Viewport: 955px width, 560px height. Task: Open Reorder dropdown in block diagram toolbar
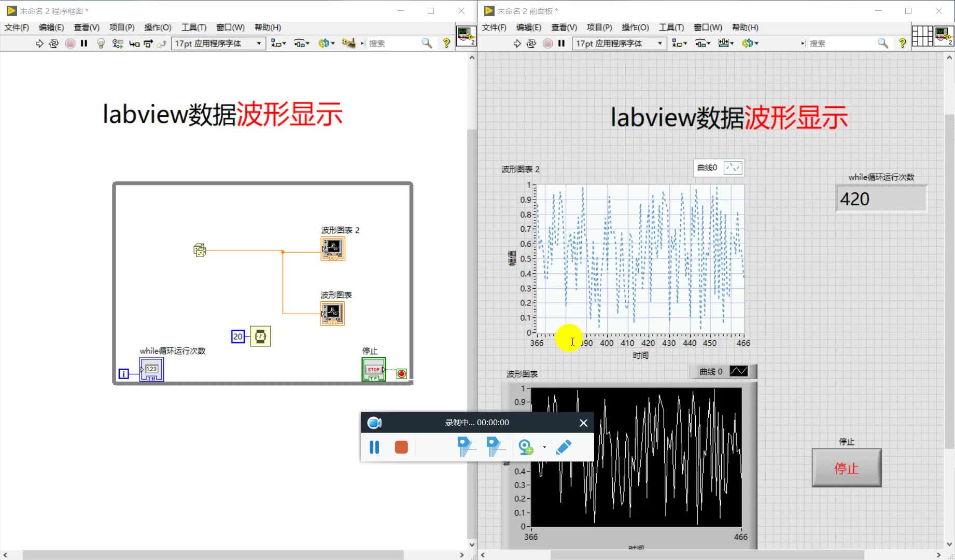(327, 44)
